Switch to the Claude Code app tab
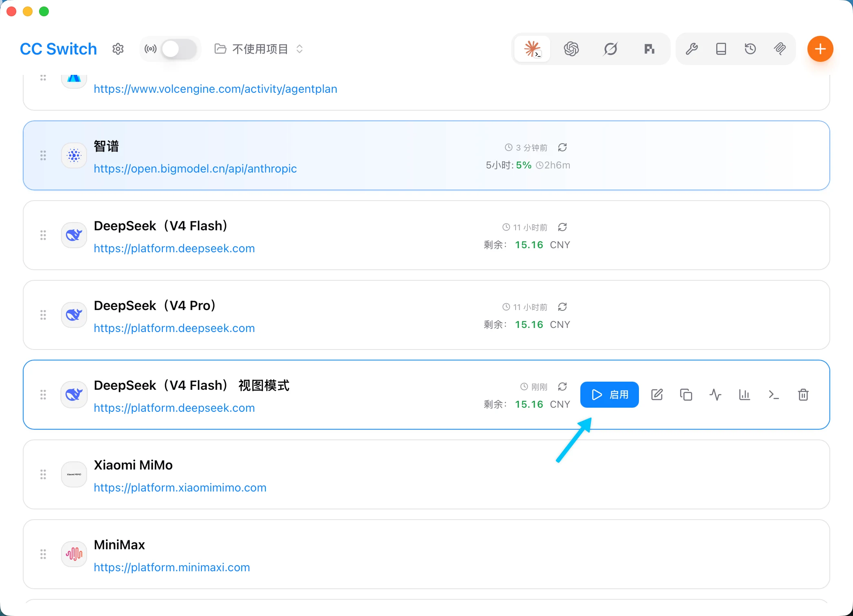853x616 pixels. [532, 49]
